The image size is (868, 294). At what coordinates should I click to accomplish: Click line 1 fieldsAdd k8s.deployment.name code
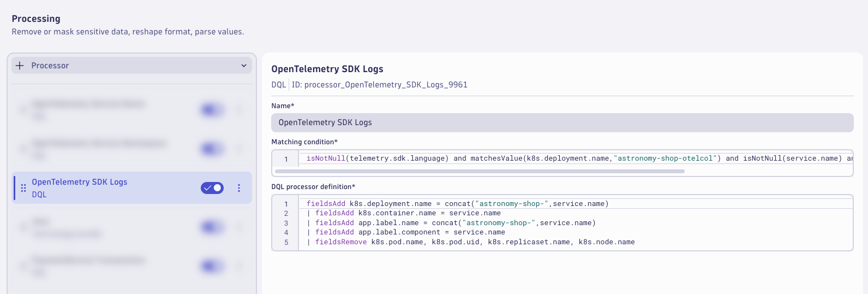457,204
